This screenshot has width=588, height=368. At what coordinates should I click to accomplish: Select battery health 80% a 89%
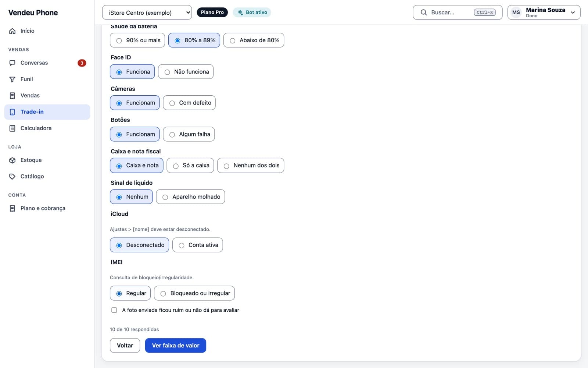point(194,40)
